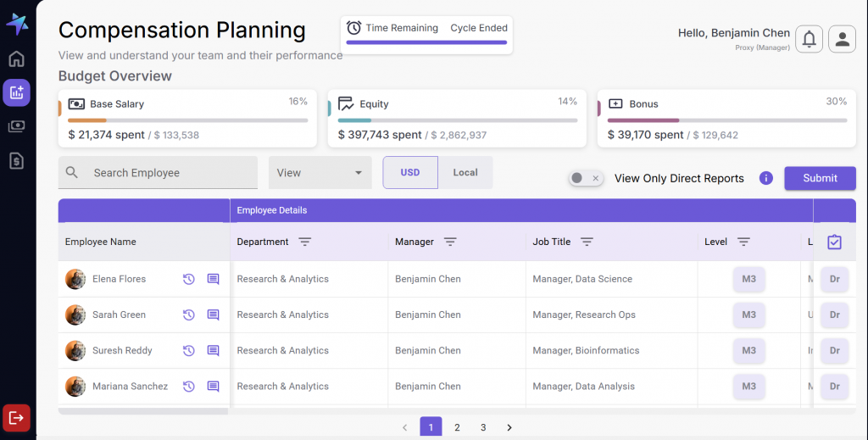Expand the View dropdown
Image resolution: width=868 pixels, height=440 pixels.
pos(320,173)
